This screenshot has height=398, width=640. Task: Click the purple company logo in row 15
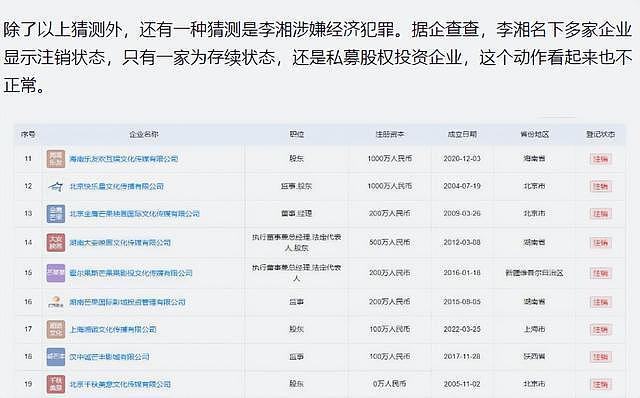[x=56, y=273]
